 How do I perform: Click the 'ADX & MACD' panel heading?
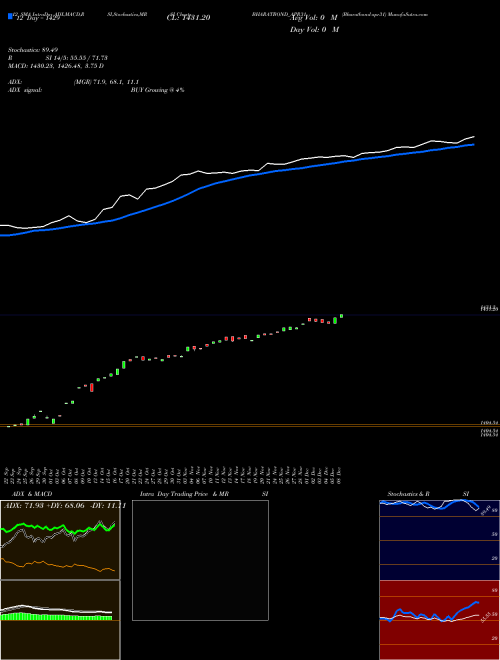pyautogui.click(x=32, y=494)
